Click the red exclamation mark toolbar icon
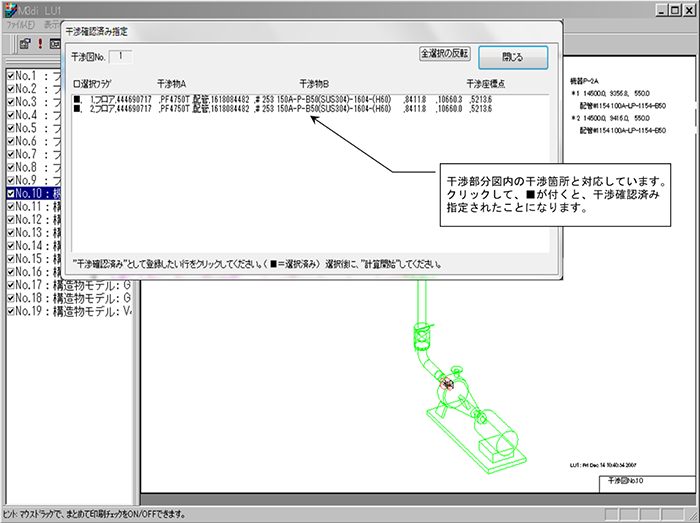The width and height of the screenshot is (700, 523). [x=39, y=44]
